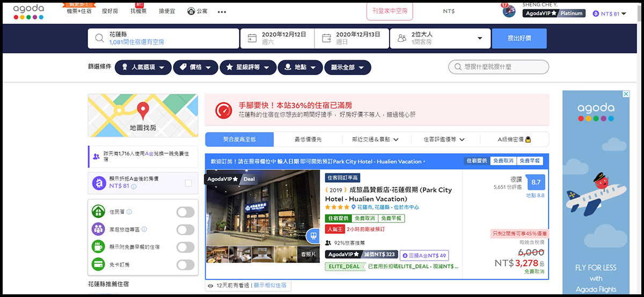
Task: Expand the 鄰近交通&景點 sort dropdown
Action: click(x=376, y=139)
